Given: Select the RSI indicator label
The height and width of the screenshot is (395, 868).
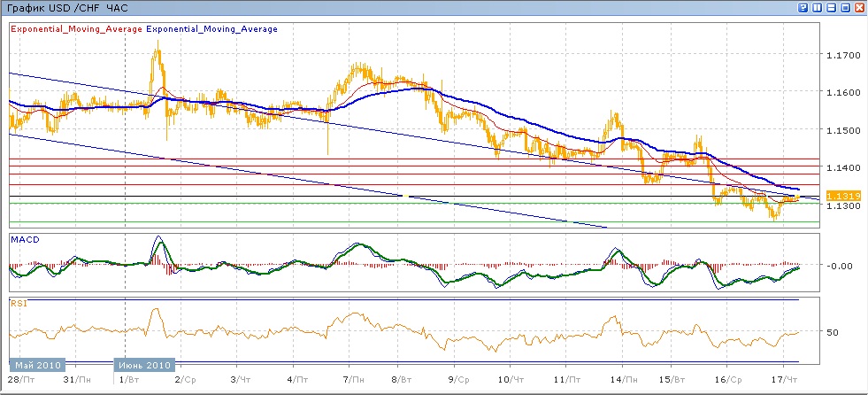Looking at the screenshot, I should tap(18, 303).
